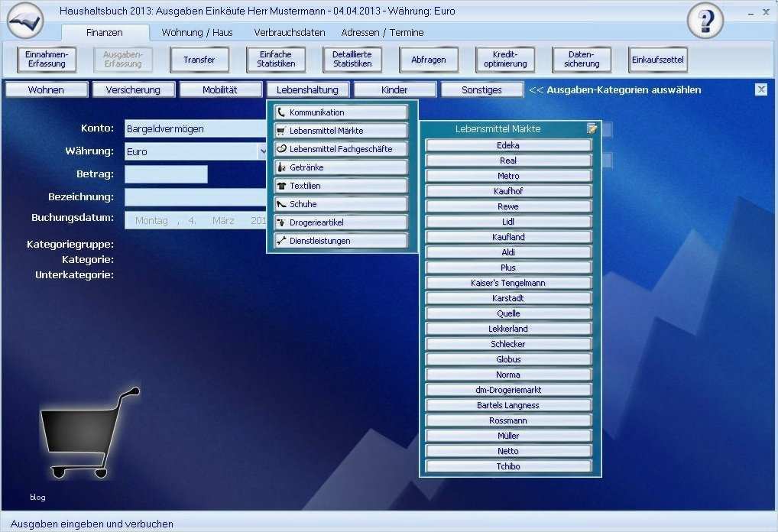Select Tchibo entry

pos(508,466)
